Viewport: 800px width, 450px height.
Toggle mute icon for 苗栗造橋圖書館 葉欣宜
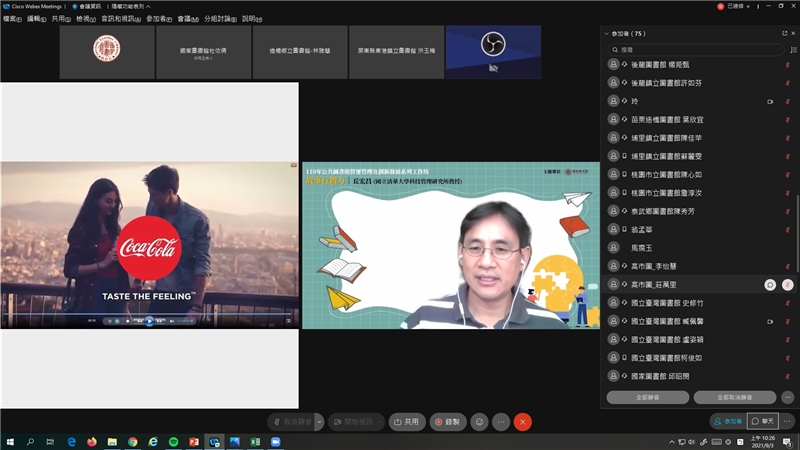pos(788,120)
